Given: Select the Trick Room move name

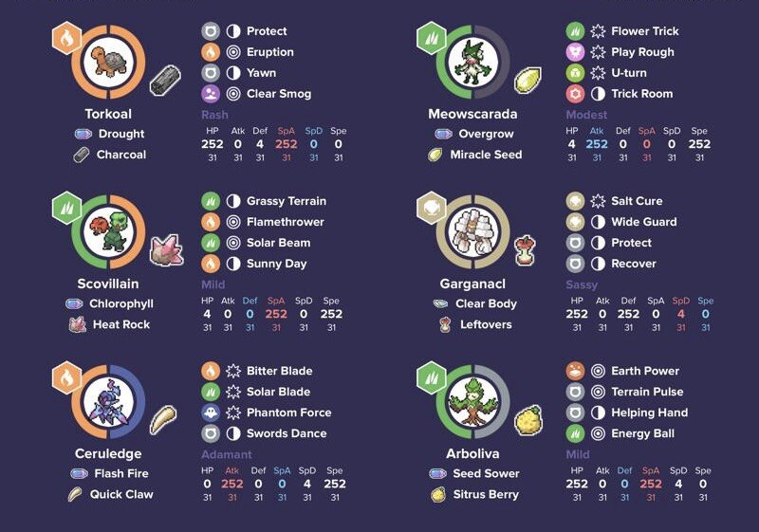Looking at the screenshot, I should tap(641, 94).
